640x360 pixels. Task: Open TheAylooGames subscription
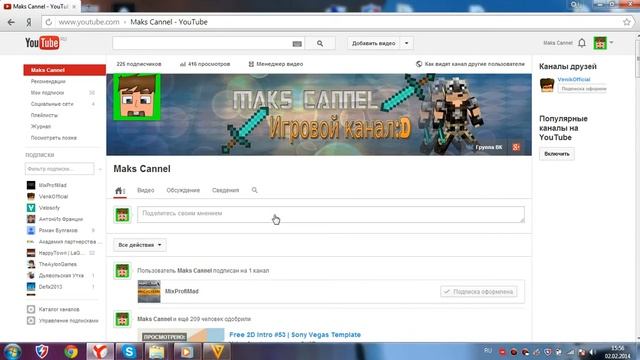pos(58,264)
